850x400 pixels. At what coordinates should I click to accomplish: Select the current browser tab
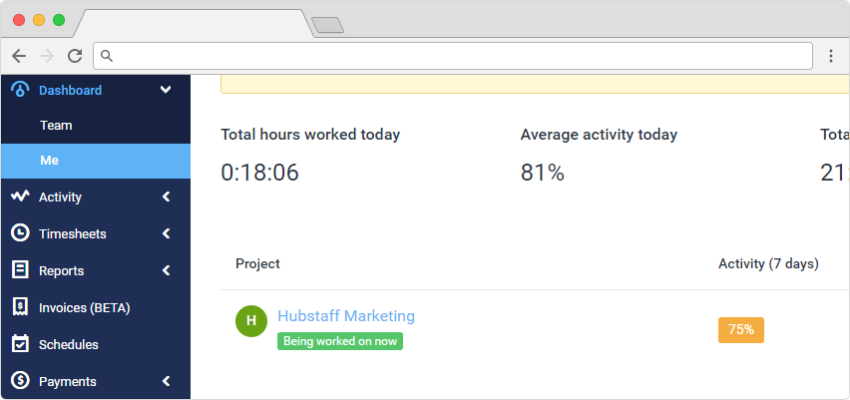194,24
